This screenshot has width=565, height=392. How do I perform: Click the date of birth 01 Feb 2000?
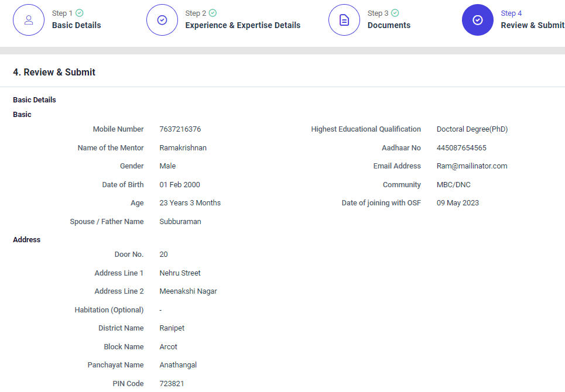[x=180, y=185]
